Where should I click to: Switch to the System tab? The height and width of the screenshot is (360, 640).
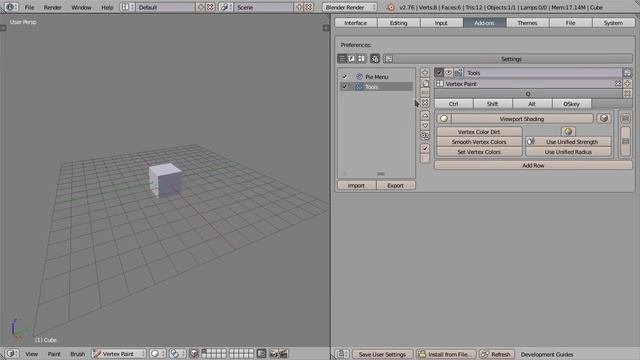point(613,23)
